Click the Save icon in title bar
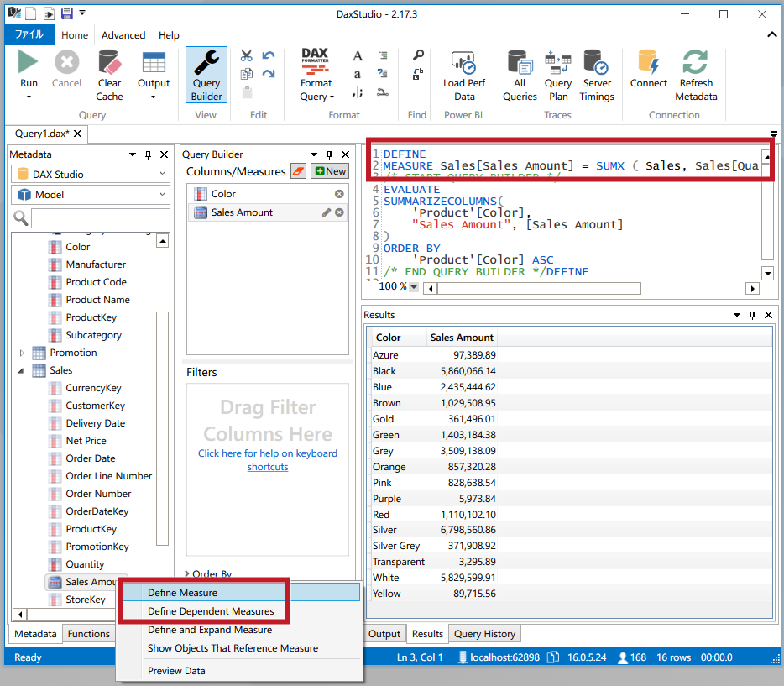 pos(66,13)
